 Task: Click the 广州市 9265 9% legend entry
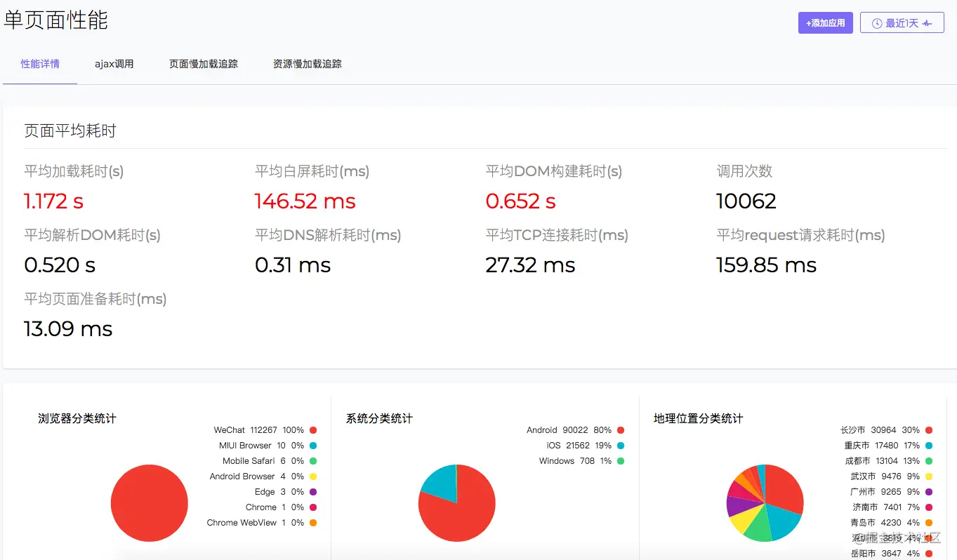pos(891,492)
